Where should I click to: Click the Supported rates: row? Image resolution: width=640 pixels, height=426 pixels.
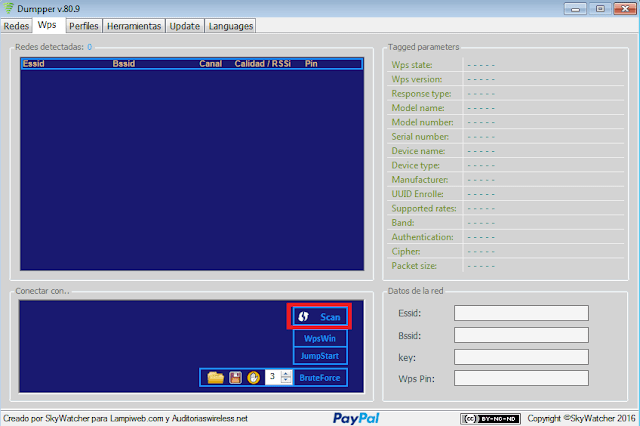tap(505, 209)
